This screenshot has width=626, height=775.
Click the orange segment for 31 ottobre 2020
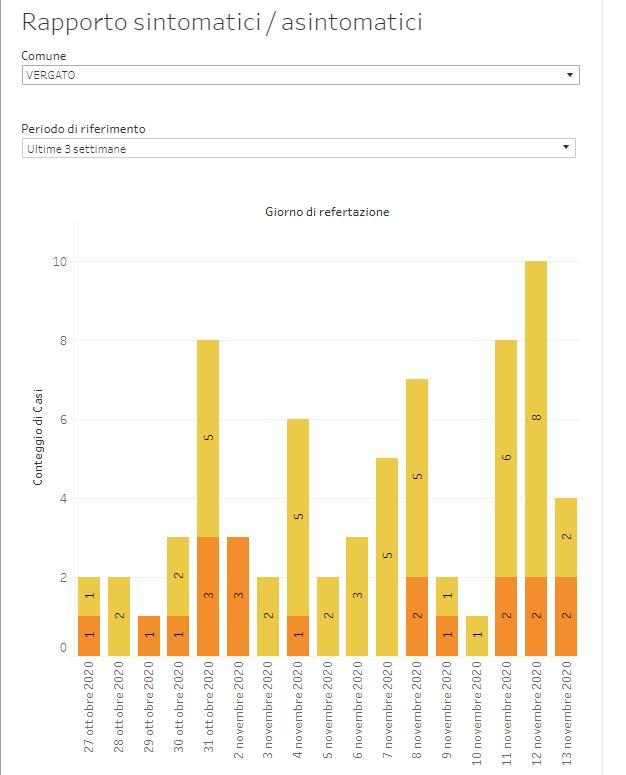pos(208,596)
